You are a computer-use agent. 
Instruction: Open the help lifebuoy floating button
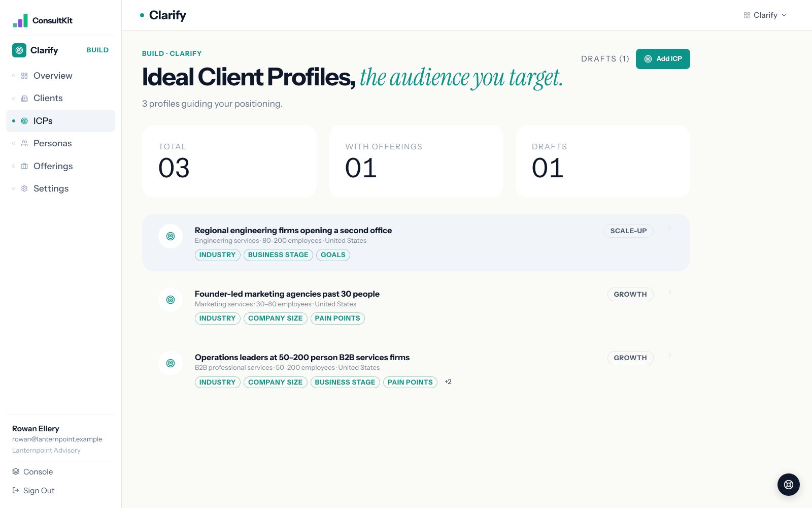coord(789,485)
